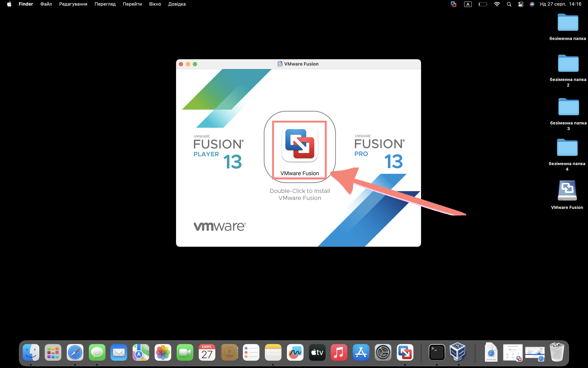Open minimized document window with VMware badge
Viewport: 588px width, 368px height.
tap(513, 353)
